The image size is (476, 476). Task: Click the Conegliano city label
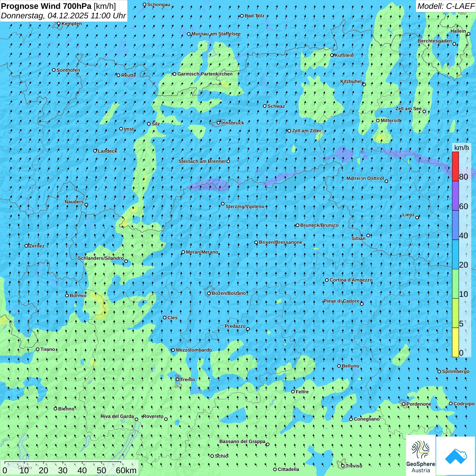pyautogui.click(x=367, y=419)
